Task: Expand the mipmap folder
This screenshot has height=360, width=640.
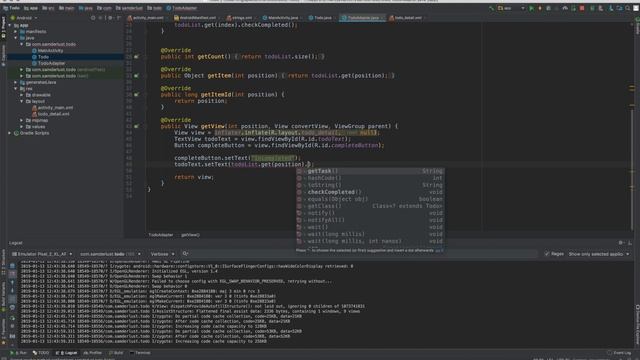Action: click(x=22, y=120)
